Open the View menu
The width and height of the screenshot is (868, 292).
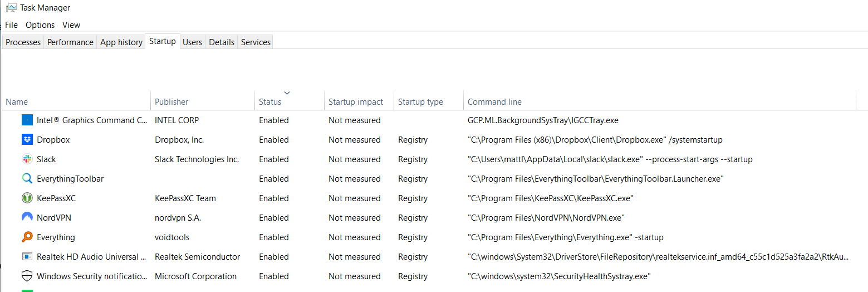click(x=71, y=25)
